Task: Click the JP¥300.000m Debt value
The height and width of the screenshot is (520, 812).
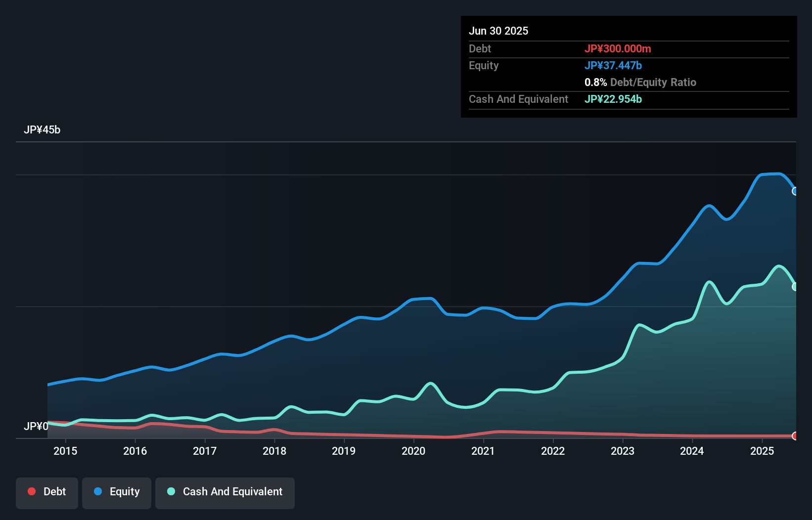Action: [x=619, y=48]
